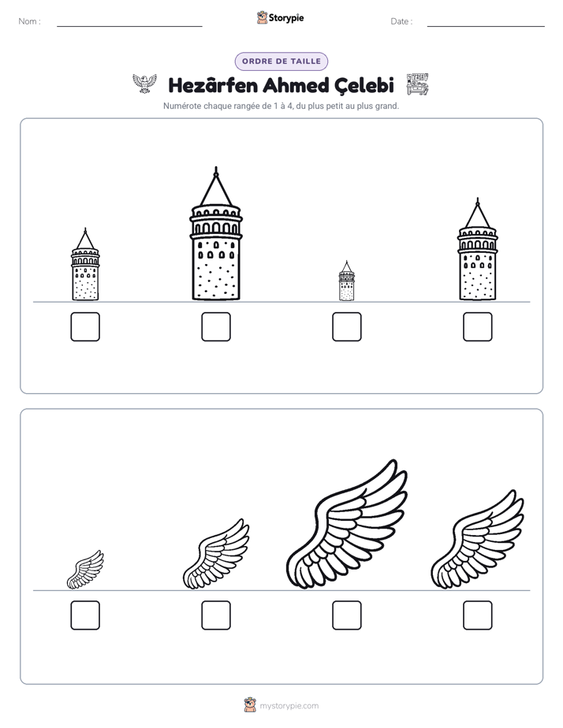Check the box under the biggest wing
Viewport: 563px width, 728px height.
[x=347, y=615]
